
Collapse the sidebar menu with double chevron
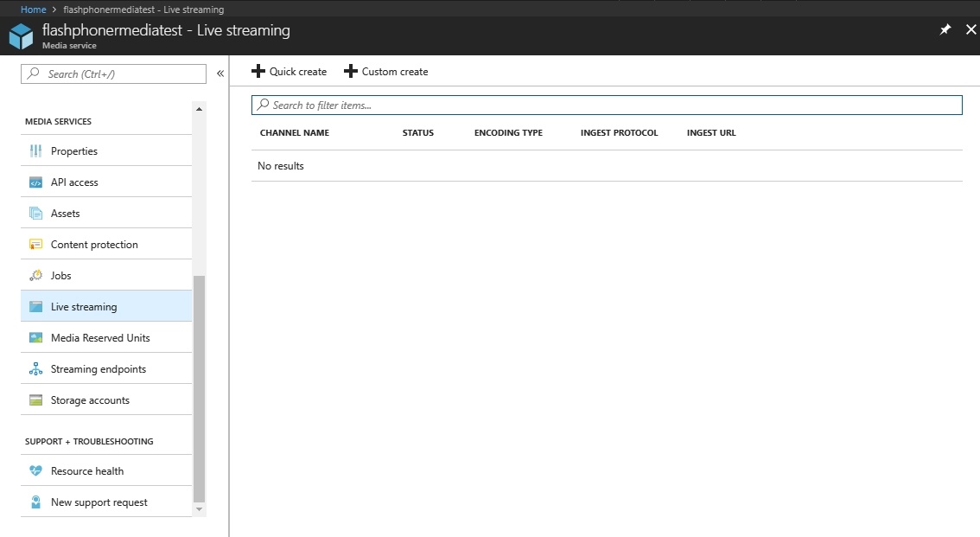point(220,74)
